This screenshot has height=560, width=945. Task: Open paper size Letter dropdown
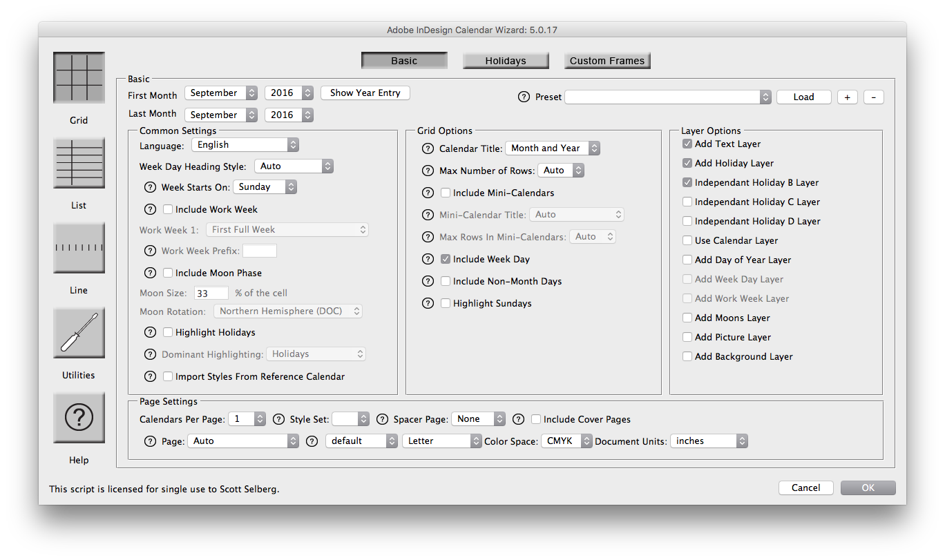[442, 441]
